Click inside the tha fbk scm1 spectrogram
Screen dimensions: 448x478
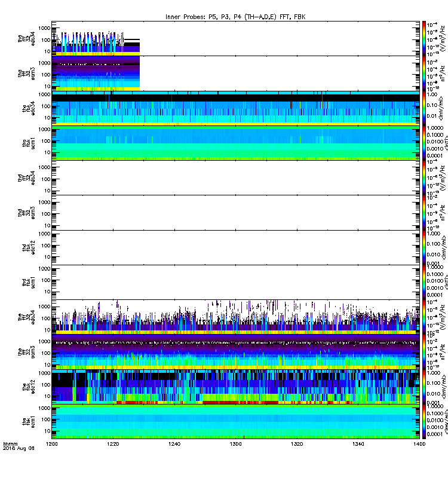235,143
